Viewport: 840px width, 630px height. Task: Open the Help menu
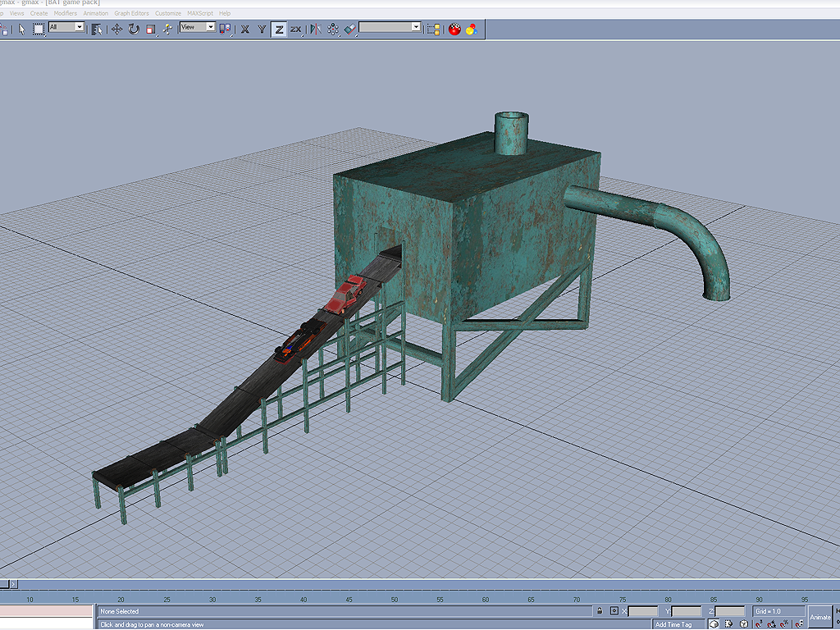click(225, 13)
